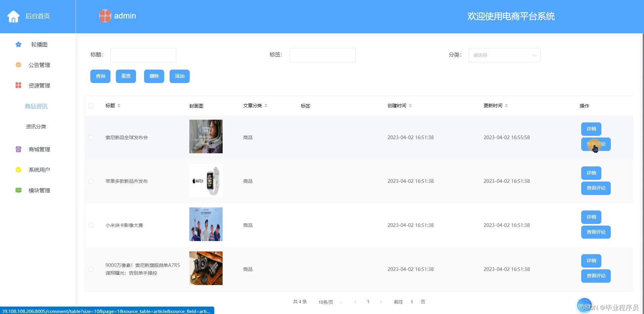
Task: Select the 商品资讯 submenu item
Action: coord(36,106)
